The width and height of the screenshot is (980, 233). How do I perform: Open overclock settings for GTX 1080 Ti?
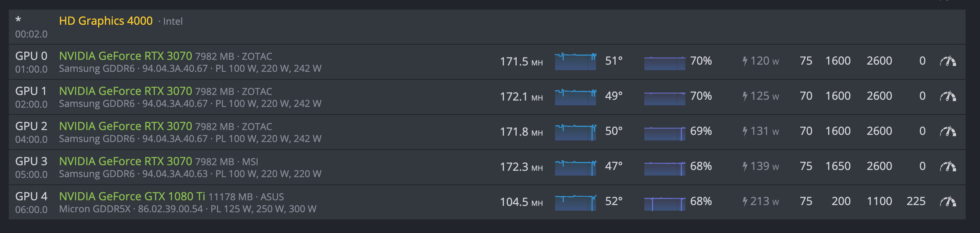(948, 202)
